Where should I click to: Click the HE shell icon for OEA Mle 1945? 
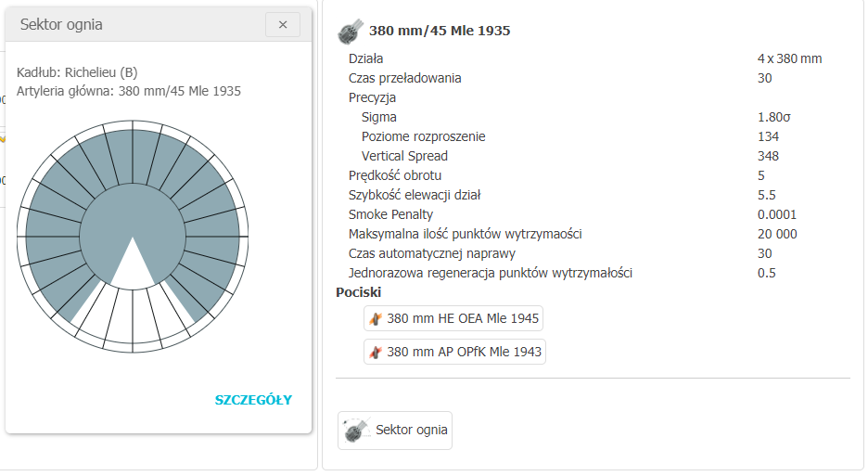[376, 319]
